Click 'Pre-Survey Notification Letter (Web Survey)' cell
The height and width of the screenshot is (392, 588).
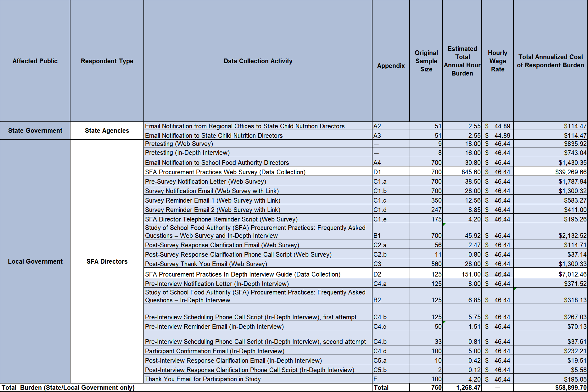click(x=258, y=181)
